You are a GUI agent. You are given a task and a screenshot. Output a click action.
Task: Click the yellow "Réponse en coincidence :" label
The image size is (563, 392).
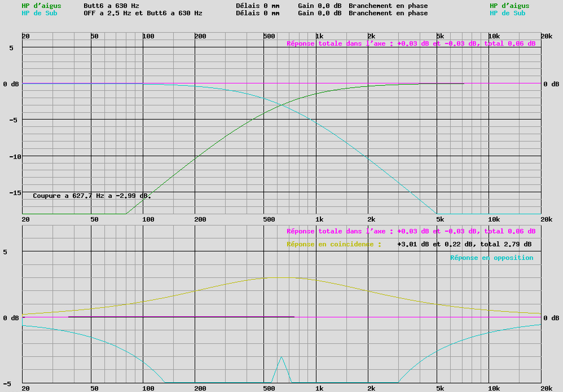[x=334, y=244]
